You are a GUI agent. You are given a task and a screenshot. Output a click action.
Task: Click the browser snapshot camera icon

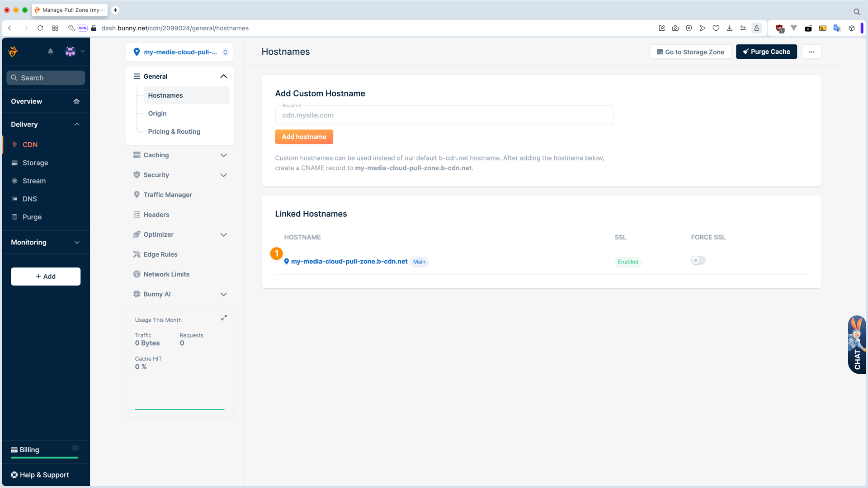coord(675,28)
